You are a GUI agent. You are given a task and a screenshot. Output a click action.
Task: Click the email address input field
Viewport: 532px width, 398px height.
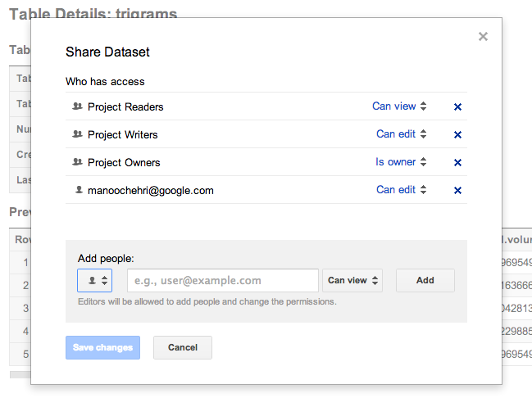point(222,280)
